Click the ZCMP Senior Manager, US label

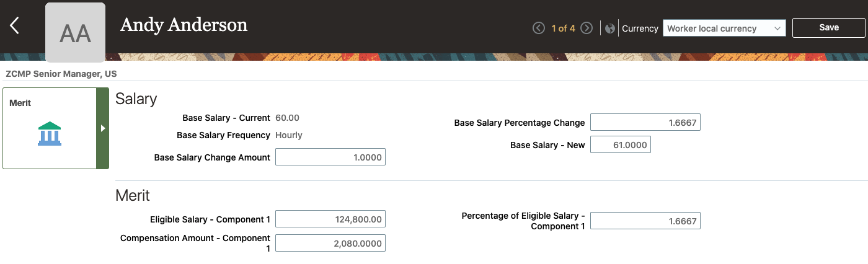(61, 74)
